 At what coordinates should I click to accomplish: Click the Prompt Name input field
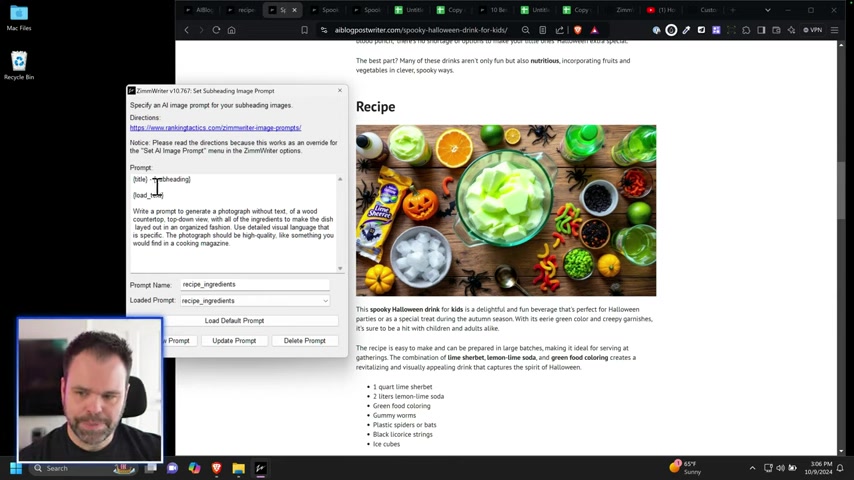[255, 284]
